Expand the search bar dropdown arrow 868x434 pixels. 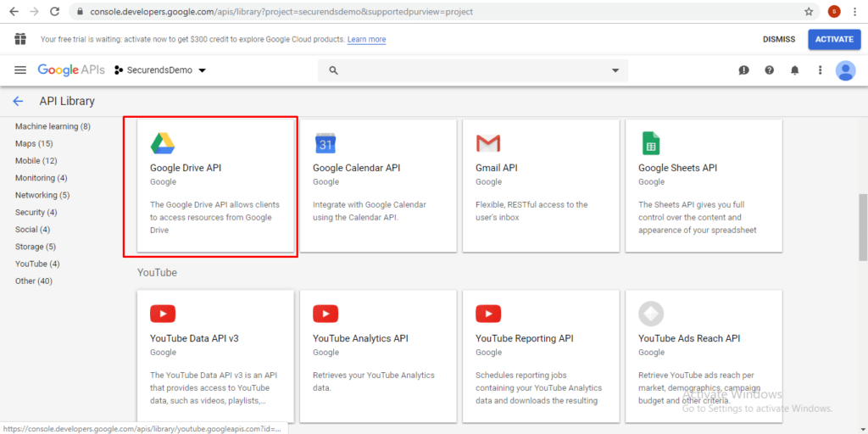(x=615, y=70)
